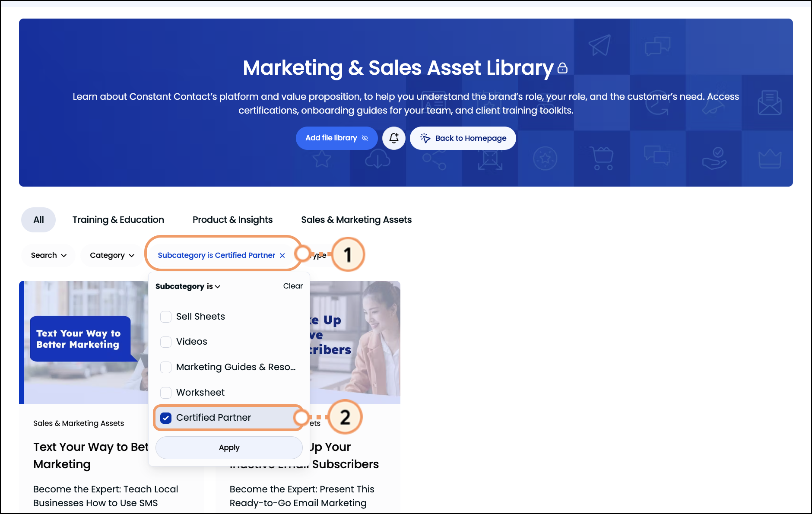Open the woman with laptop card thumbnail
Image resolution: width=812 pixels, height=514 pixels.
(355, 342)
